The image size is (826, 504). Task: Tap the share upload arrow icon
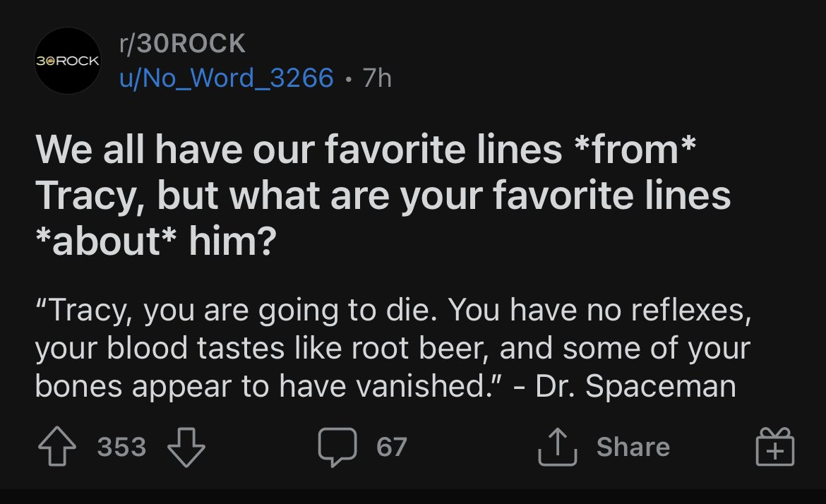click(x=557, y=447)
